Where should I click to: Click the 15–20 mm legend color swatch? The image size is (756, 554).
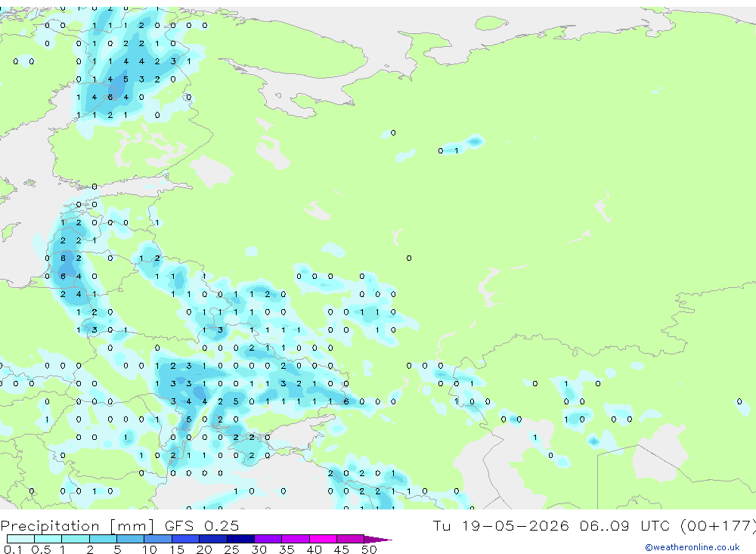click(186, 539)
